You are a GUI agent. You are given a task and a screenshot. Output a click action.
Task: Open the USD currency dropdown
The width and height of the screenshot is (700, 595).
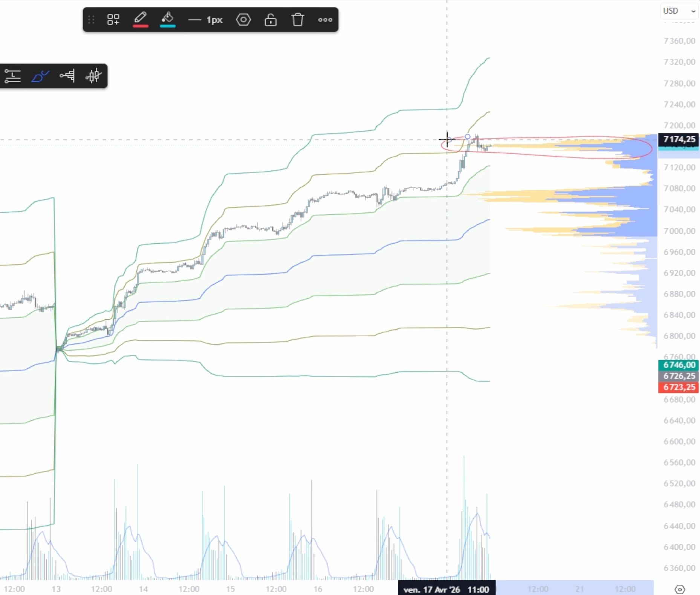(x=679, y=11)
